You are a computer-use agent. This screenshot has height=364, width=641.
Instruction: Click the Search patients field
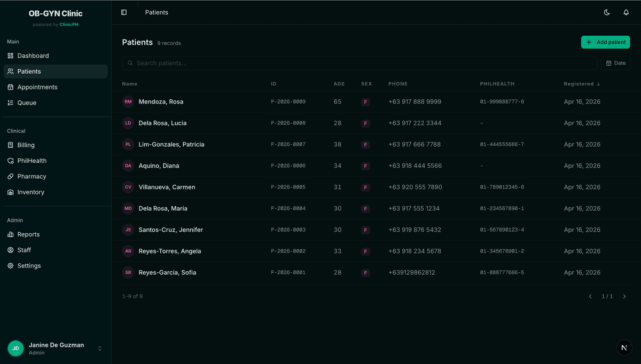click(x=359, y=63)
